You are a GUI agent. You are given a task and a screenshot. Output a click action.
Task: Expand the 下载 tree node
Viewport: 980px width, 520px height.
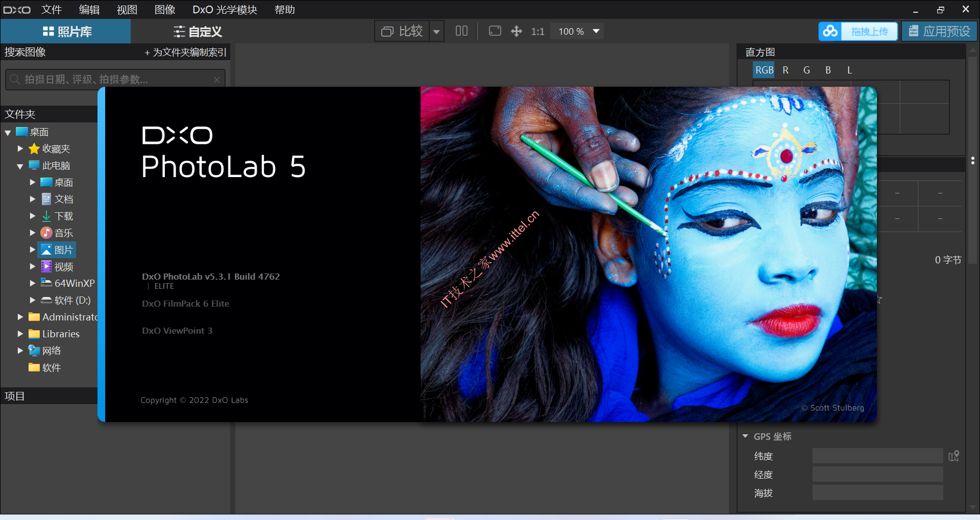(x=33, y=216)
